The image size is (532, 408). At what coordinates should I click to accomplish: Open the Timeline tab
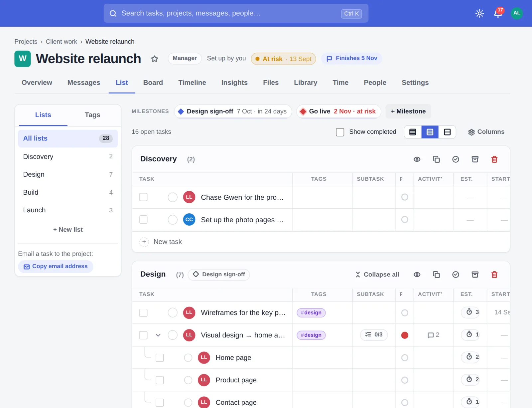[x=192, y=83]
